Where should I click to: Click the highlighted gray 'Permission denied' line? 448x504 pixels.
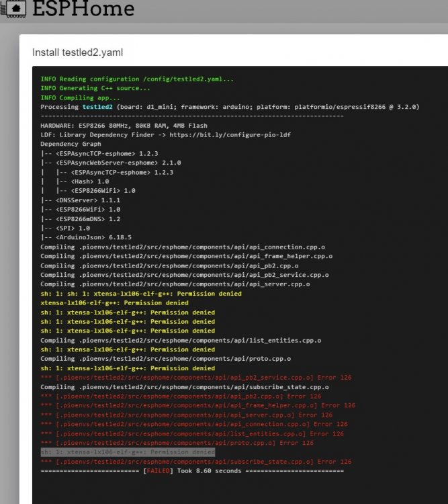[x=128, y=452]
